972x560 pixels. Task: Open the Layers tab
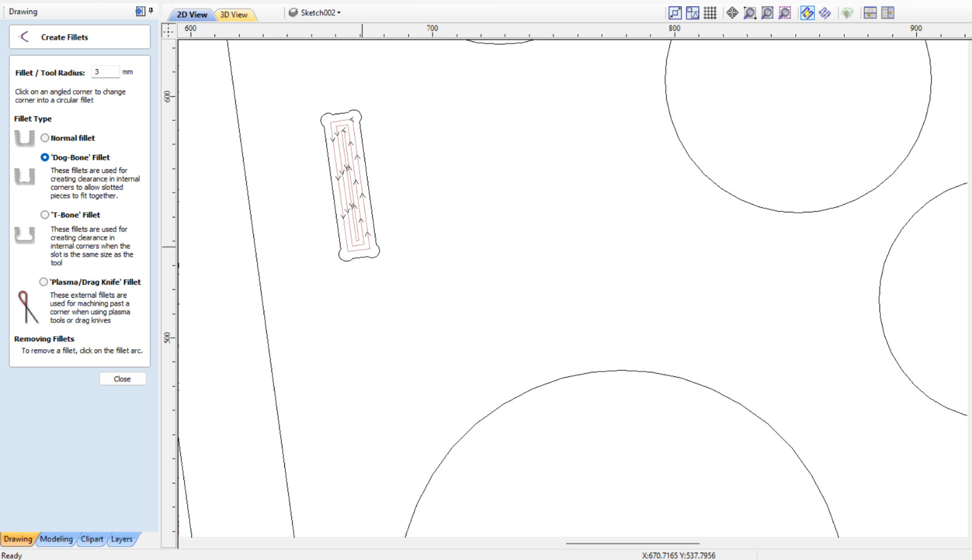tap(122, 539)
